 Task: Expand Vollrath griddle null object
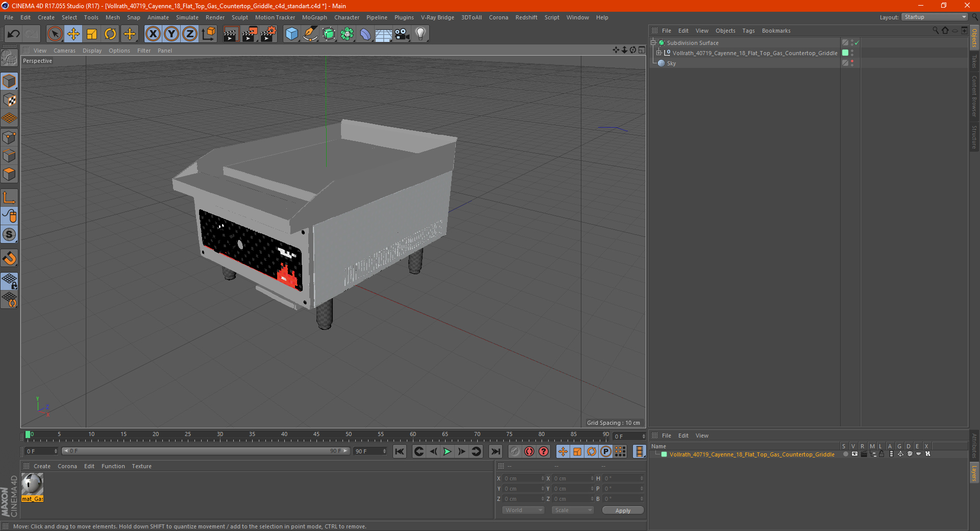click(659, 53)
